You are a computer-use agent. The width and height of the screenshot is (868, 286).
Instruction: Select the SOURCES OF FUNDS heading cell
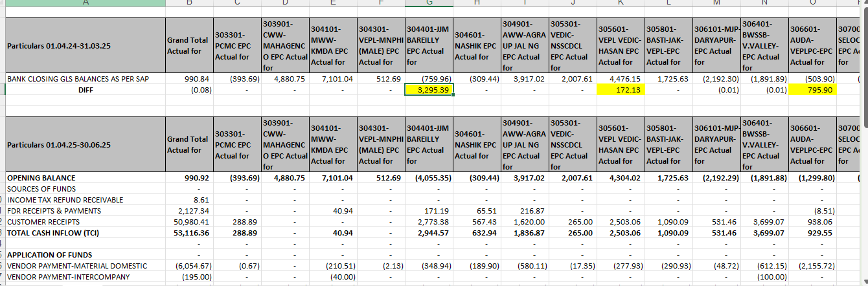[36, 189]
